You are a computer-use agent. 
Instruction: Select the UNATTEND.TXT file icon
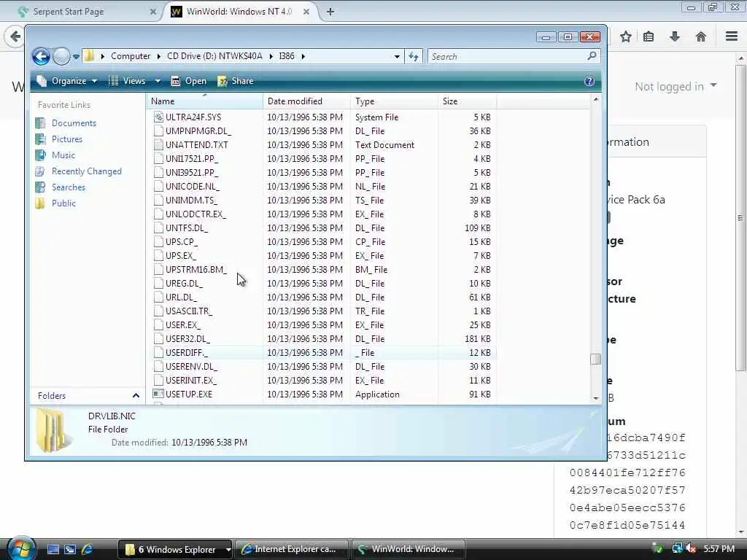(158, 144)
